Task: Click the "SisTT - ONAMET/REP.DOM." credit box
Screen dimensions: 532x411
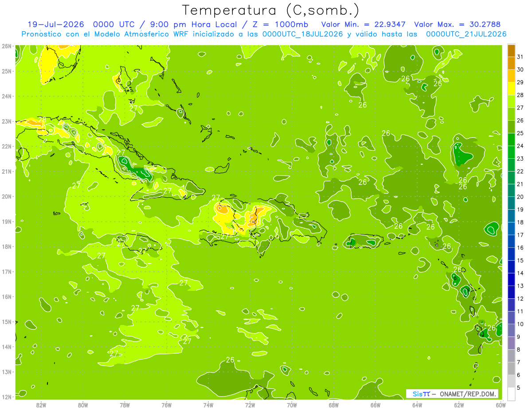Action: [x=452, y=394]
